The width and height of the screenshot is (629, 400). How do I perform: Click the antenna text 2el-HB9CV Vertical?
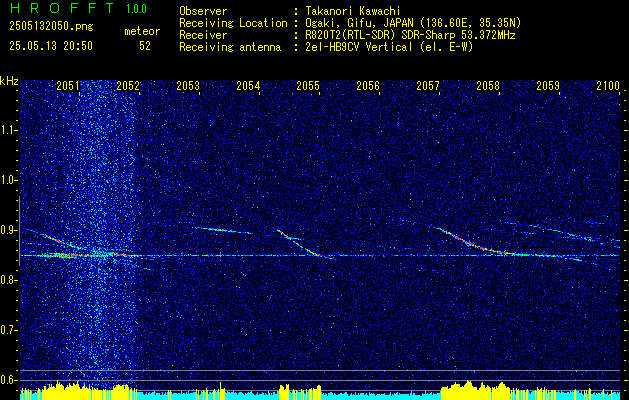click(359, 47)
